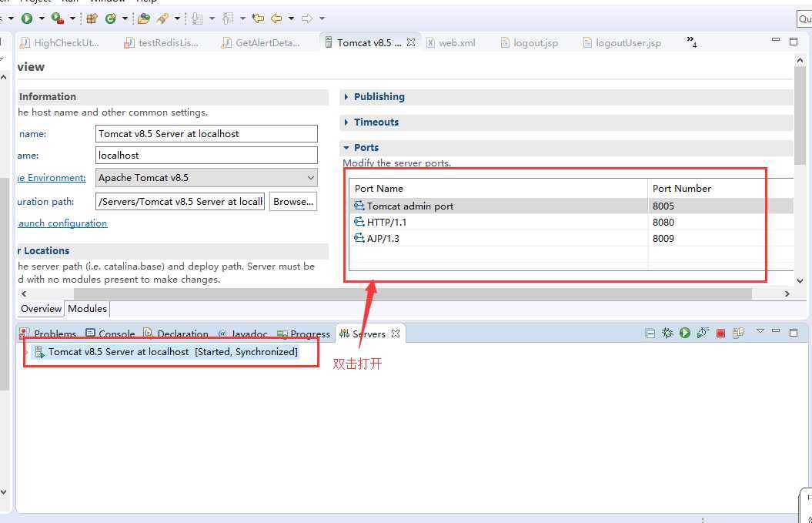
Task: Switch to the Declaration view tab
Action: pos(176,334)
